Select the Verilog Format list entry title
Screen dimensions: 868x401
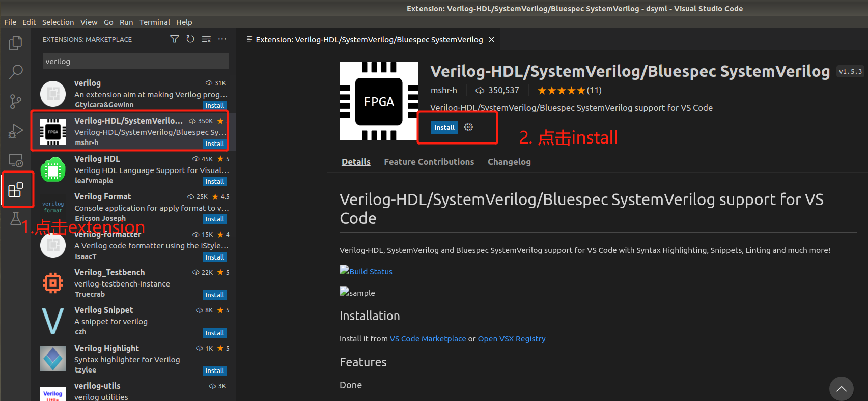tap(103, 196)
